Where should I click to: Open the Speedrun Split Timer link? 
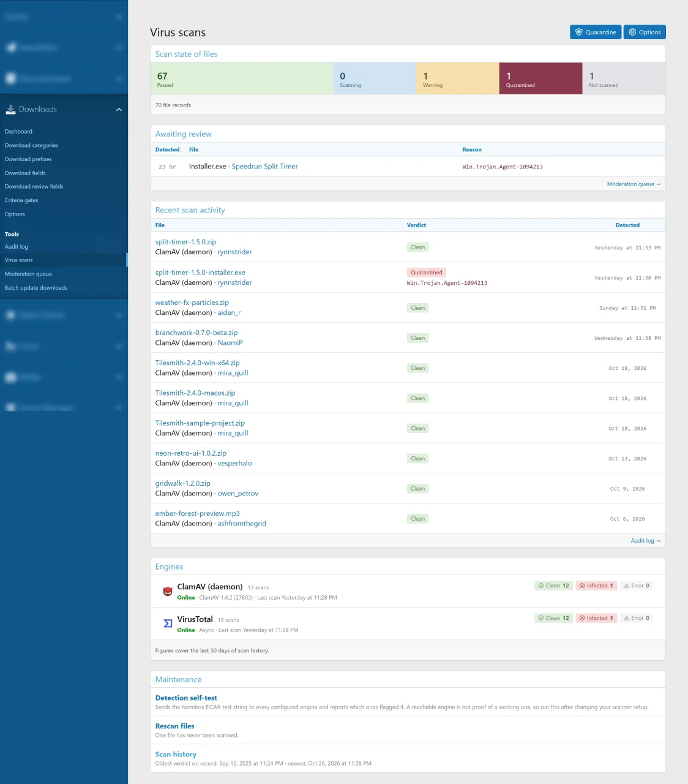click(264, 167)
